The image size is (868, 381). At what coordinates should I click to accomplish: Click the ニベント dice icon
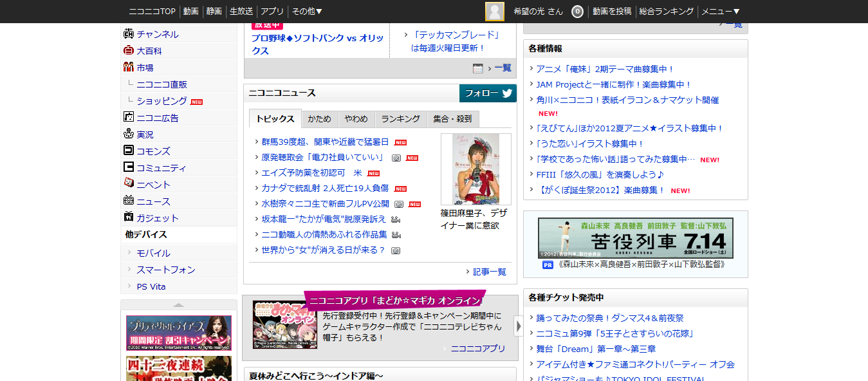click(x=129, y=184)
